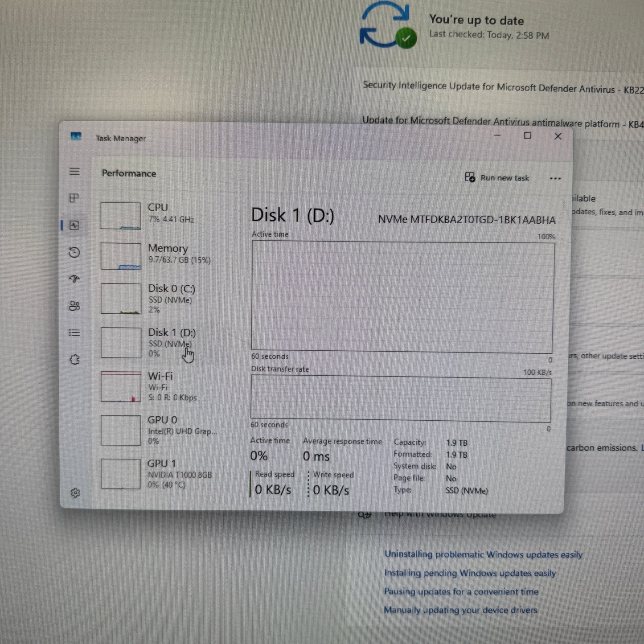Select GPU 0 Intel UHD Graphics entry
This screenshot has height=644, width=644.
[165, 430]
